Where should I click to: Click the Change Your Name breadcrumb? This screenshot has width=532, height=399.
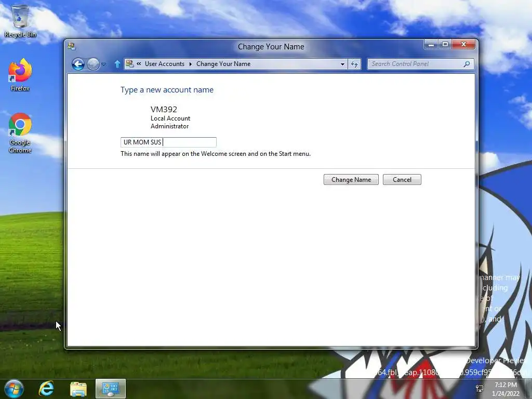tap(223, 64)
